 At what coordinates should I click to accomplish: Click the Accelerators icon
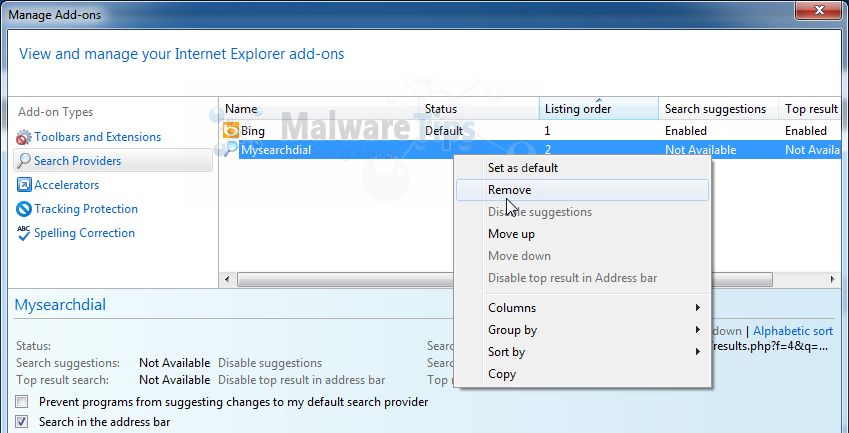[24, 185]
